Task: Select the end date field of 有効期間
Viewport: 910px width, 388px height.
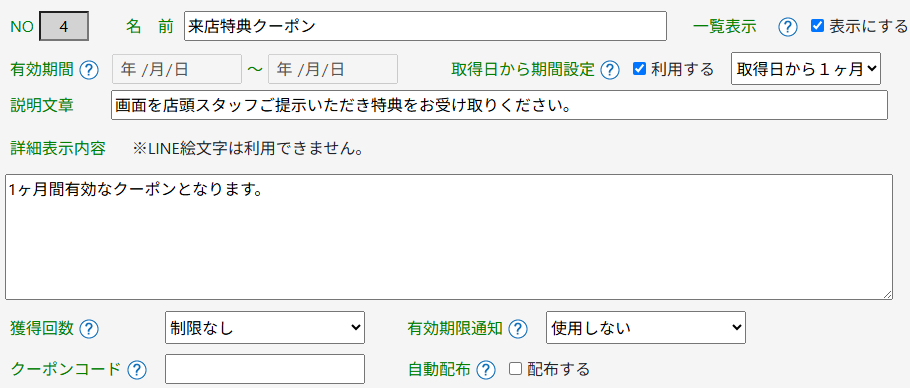Action: pos(333,69)
